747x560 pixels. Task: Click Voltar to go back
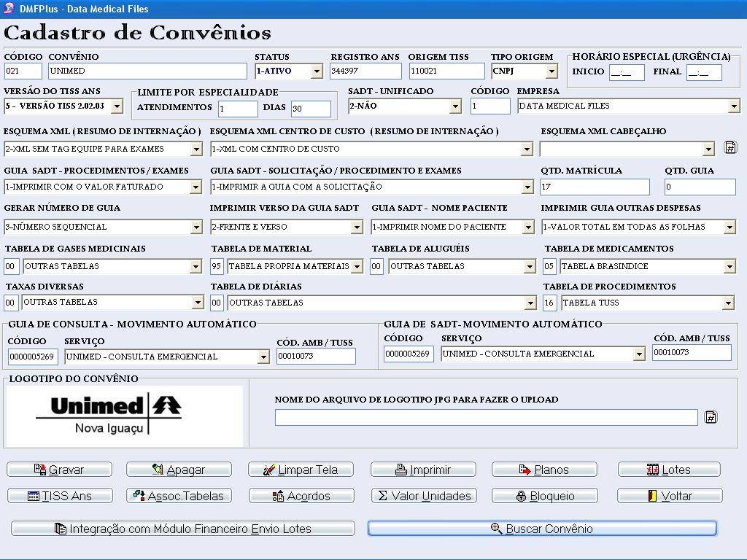[x=670, y=496]
